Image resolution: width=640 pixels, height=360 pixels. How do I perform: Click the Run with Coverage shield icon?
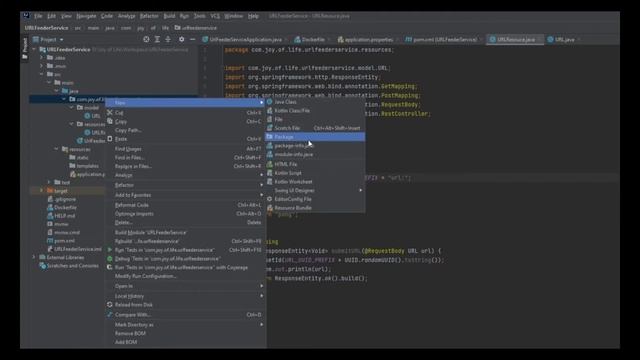tap(110, 267)
